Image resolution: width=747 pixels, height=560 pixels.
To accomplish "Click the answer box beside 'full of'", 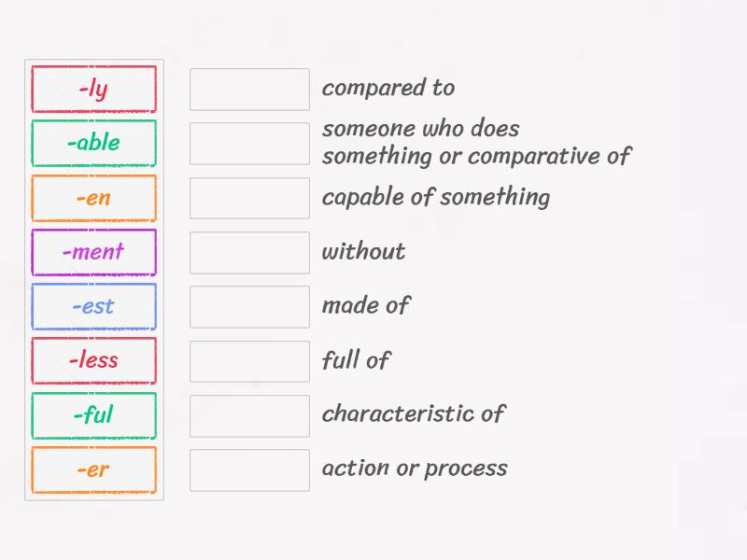I will coord(248,360).
